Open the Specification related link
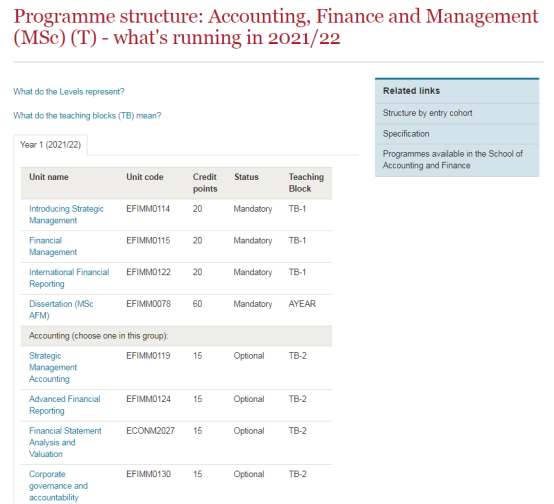 [x=406, y=134]
